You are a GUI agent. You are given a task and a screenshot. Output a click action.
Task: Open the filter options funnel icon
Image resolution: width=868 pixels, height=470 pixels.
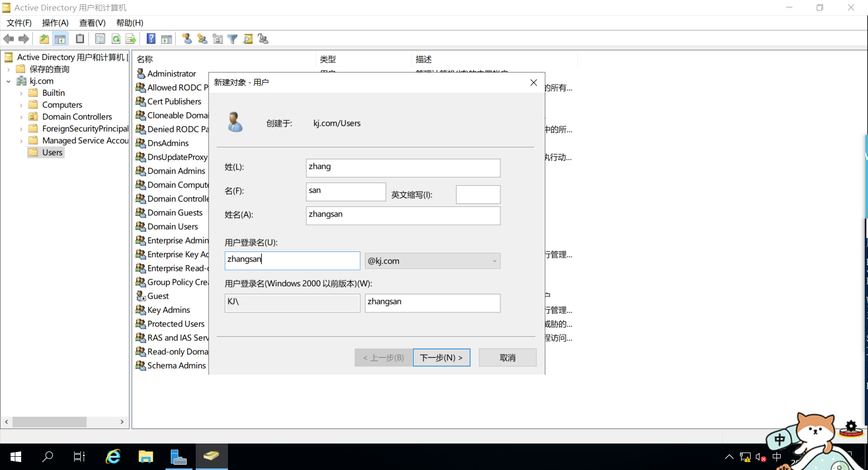(233, 39)
